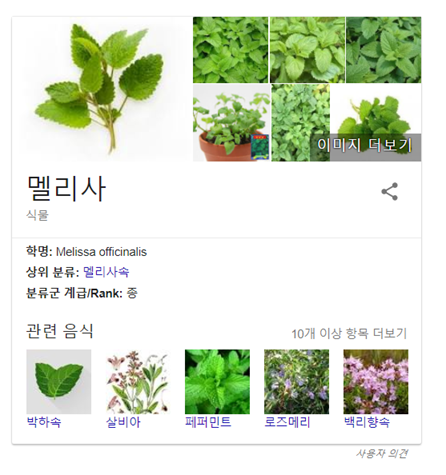
Task: Click the 로즈메리 flowering plant thumbnail
Action: (x=296, y=382)
